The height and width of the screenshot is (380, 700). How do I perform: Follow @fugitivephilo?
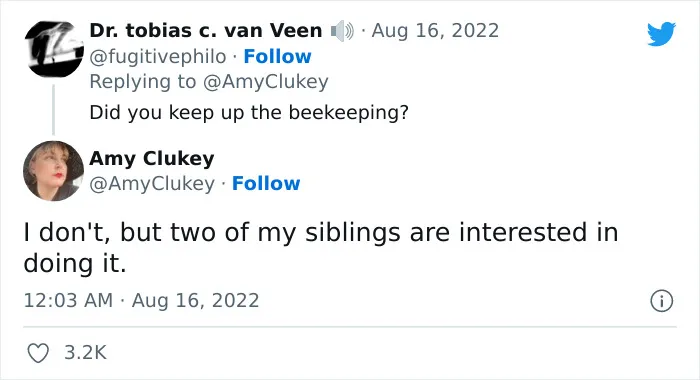coord(277,57)
